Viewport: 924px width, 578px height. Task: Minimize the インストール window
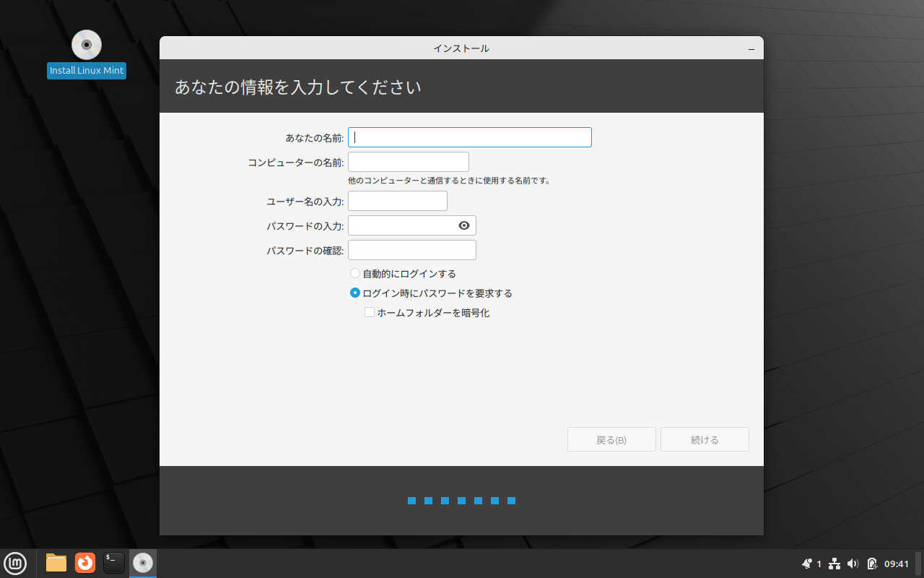coord(751,48)
